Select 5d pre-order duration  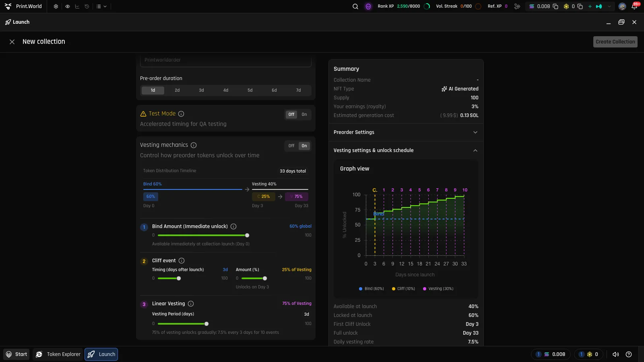click(250, 90)
